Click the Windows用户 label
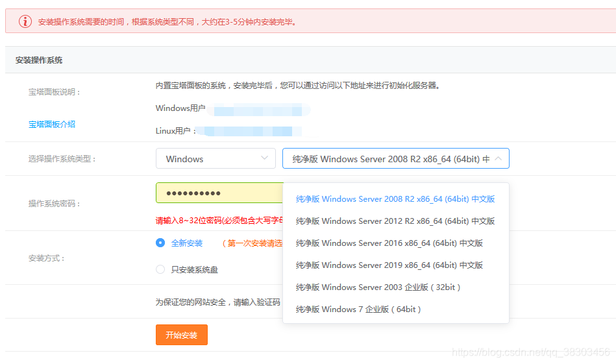 click(x=180, y=108)
